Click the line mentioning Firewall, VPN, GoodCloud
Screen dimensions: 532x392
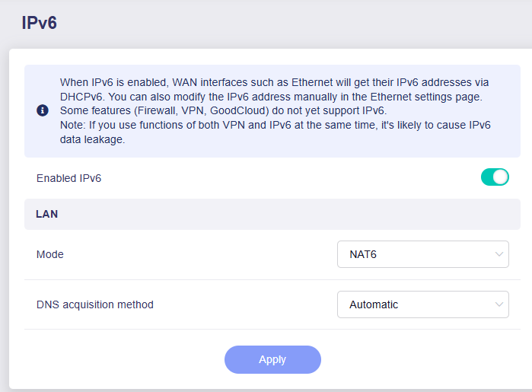pos(223,110)
